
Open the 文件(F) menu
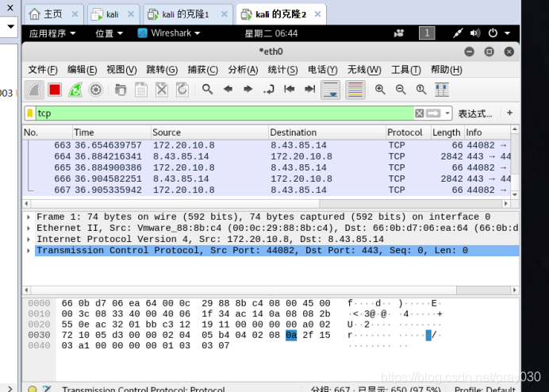(43, 70)
